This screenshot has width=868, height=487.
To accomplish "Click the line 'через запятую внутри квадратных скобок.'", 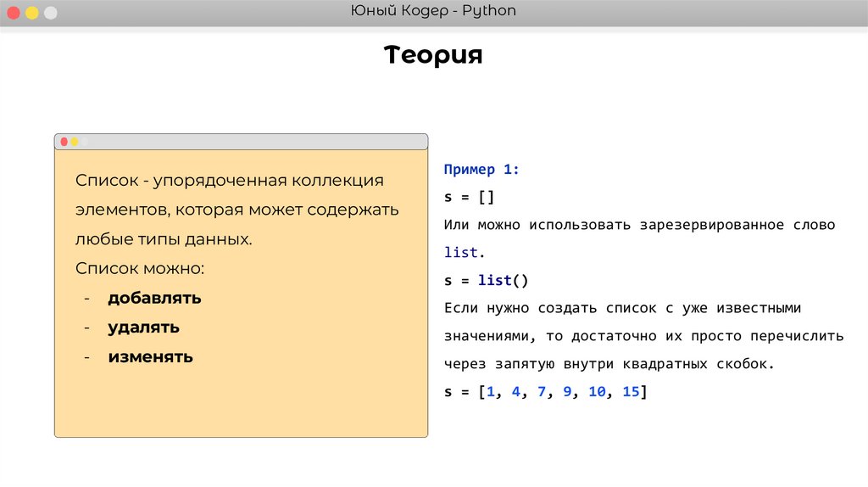I will (x=609, y=364).
